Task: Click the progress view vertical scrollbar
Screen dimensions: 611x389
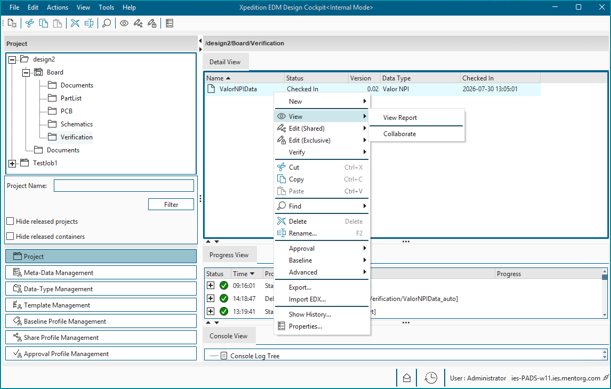Action: coord(604,292)
